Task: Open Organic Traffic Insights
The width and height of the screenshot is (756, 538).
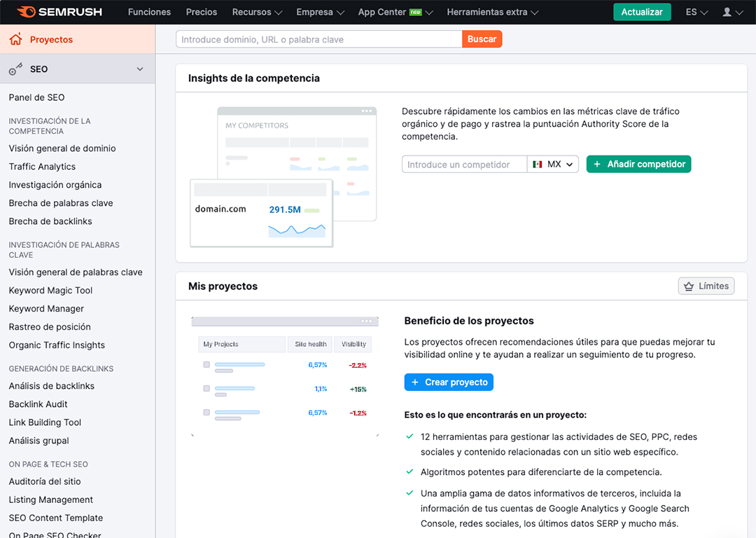Action: 57,345
